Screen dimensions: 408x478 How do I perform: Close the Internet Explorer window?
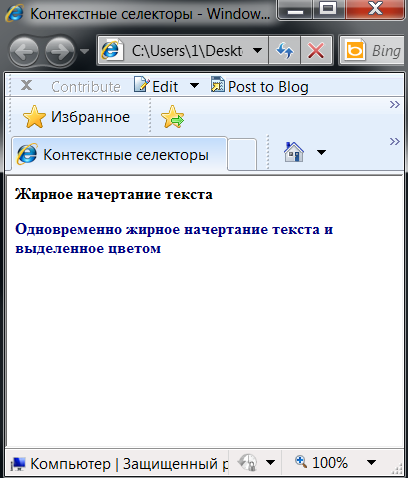point(375,9)
